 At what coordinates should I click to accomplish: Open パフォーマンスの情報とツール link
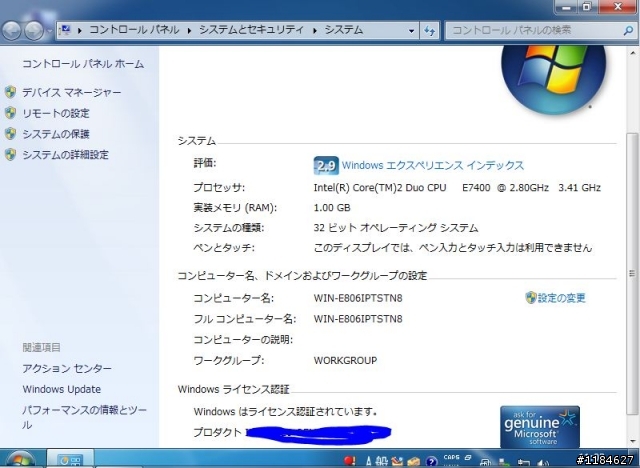(84, 417)
